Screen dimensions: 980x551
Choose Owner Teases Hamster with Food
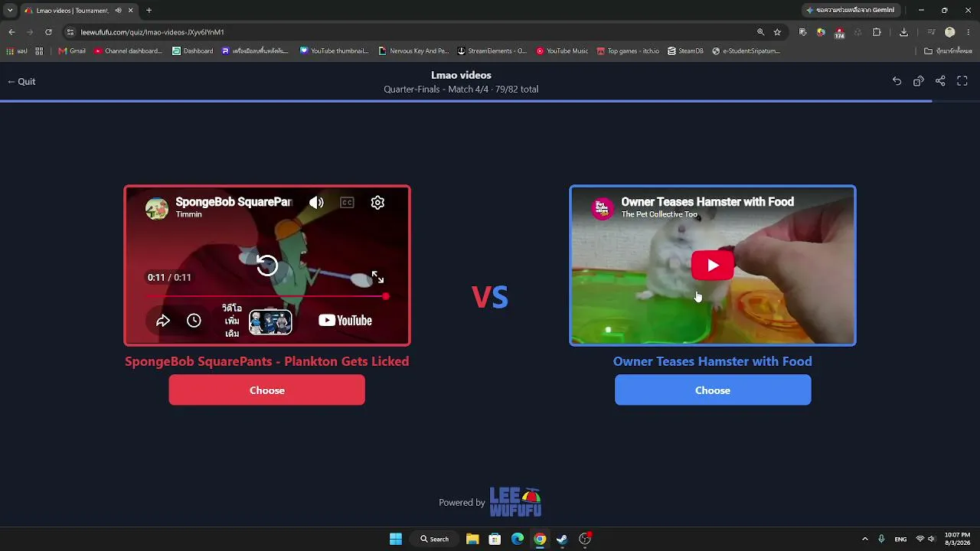[713, 390]
